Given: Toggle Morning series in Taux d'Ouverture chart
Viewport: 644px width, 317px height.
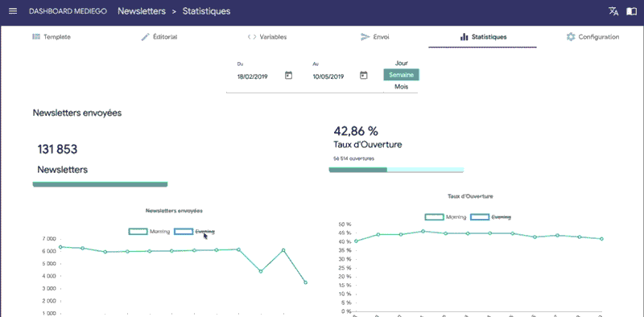Looking at the screenshot, I should coord(446,216).
